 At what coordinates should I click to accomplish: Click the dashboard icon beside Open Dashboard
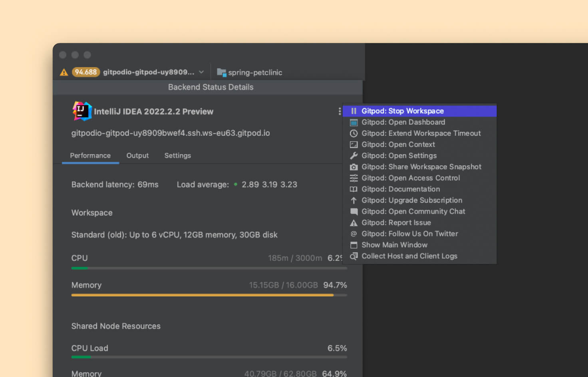click(x=354, y=122)
